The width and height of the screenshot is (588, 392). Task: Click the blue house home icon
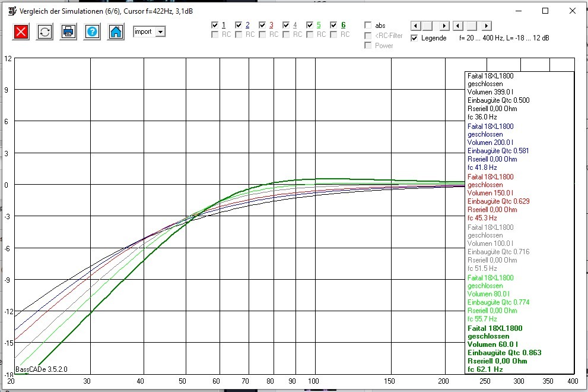pos(116,32)
